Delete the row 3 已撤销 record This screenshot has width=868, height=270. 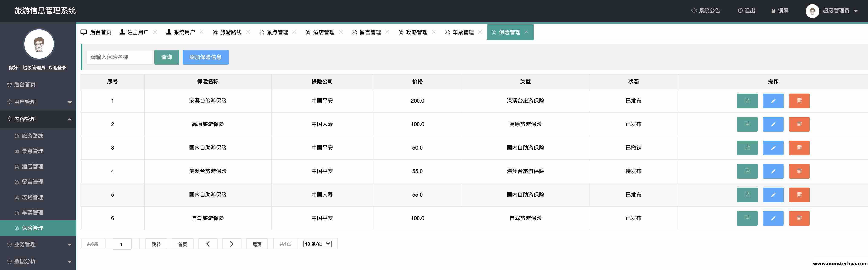coord(799,147)
